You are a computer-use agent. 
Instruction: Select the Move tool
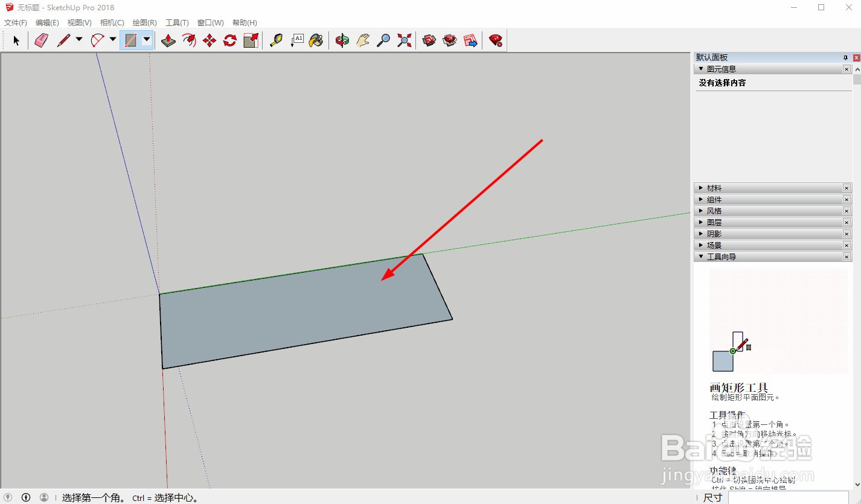click(210, 40)
